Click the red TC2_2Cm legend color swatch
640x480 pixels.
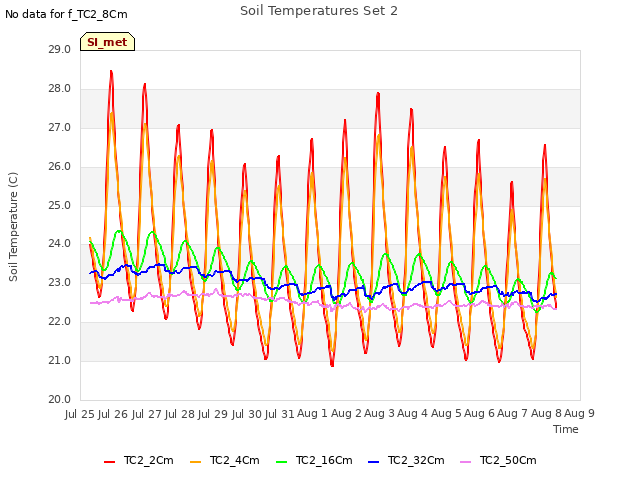click(x=109, y=462)
